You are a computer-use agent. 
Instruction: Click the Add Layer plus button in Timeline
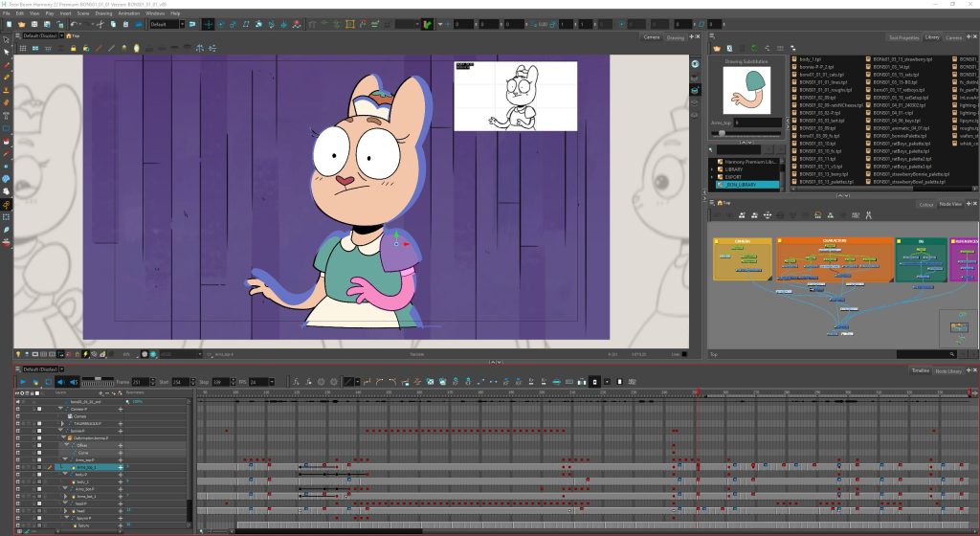[100, 393]
